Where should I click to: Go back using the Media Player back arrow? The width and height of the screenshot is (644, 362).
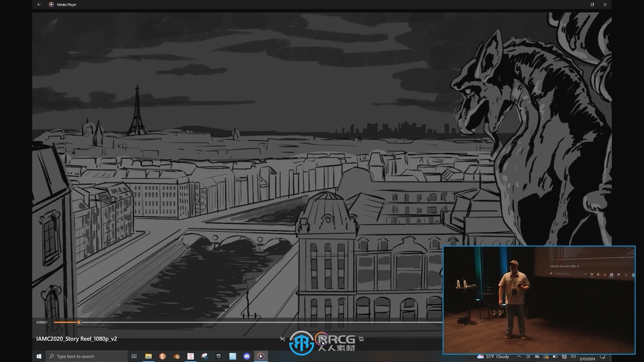point(39,5)
